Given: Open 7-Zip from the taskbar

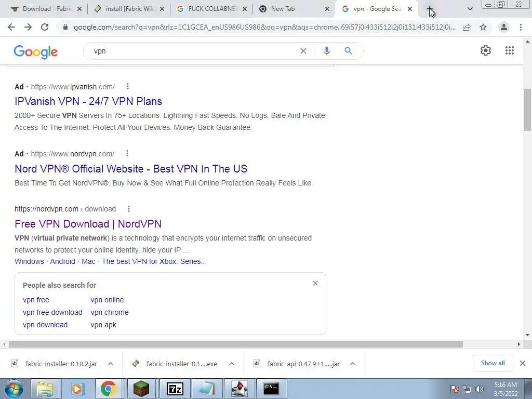Looking at the screenshot, I should tap(175, 389).
